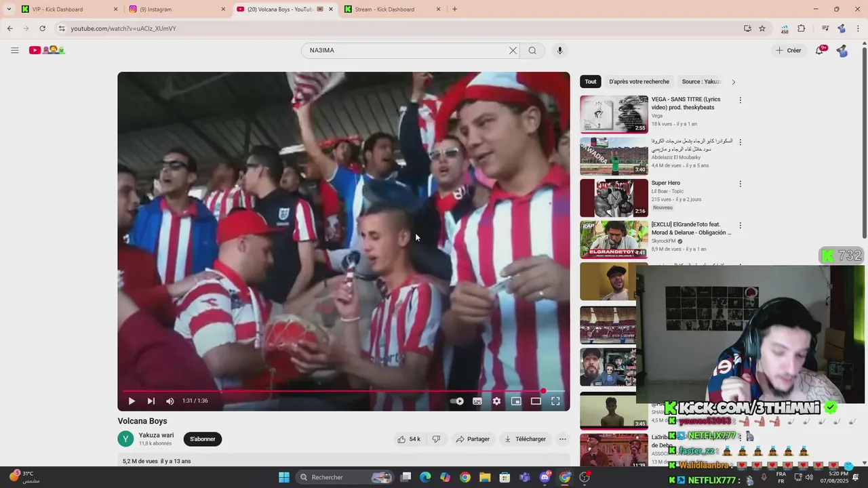Dislike the Volcana Boys video

coord(436,439)
